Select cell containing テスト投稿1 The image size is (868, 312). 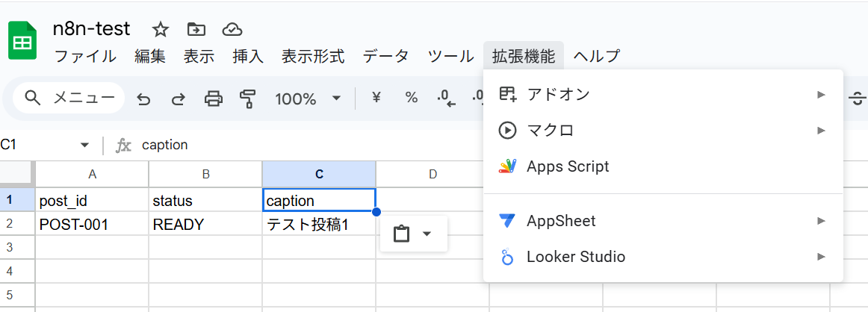(320, 223)
